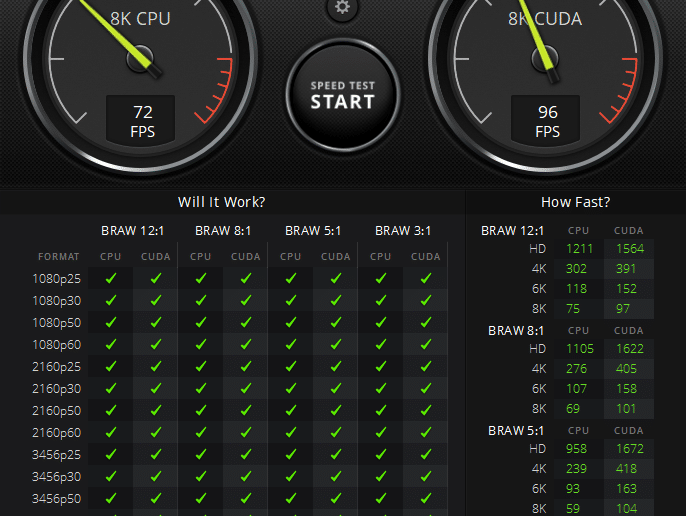
Task: Click BRAW 5:1 8K CUDA value 104
Action: (x=626, y=509)
